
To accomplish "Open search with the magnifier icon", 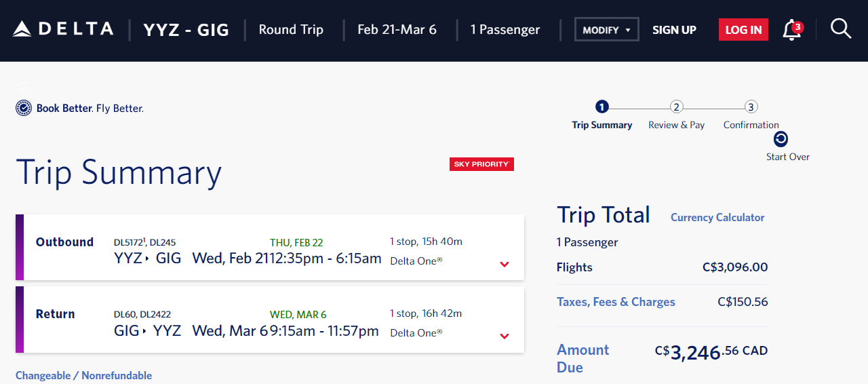I will tap(841, 28).
